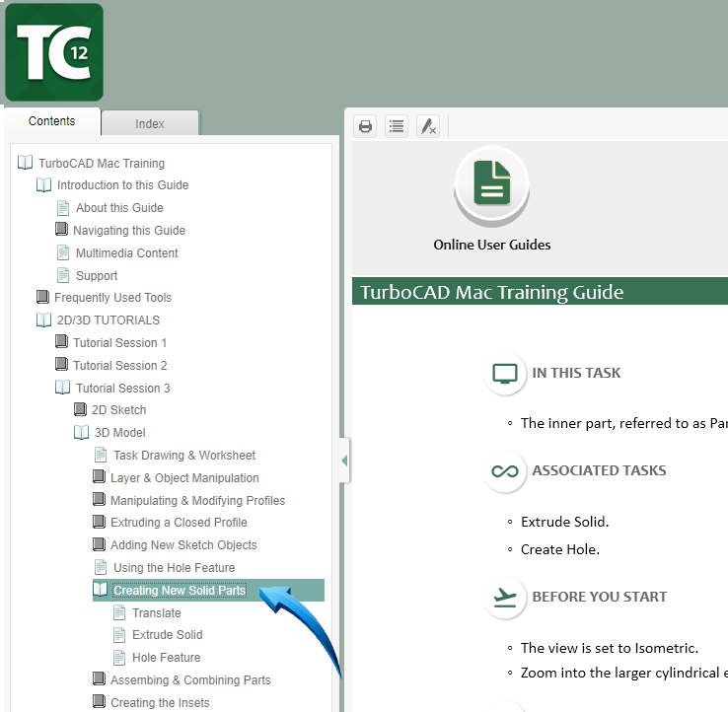Select highlighted Creating New Solid Parts entry

pyautogui.click(x=180, y=591)
